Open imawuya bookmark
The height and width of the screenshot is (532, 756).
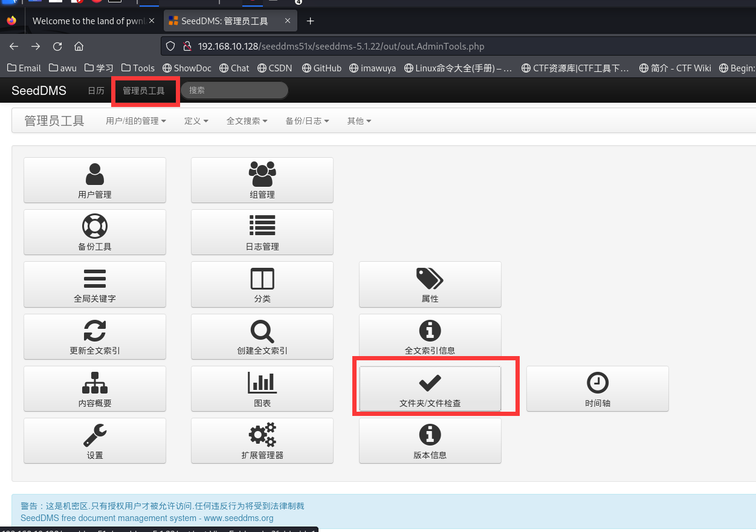point(372,68)
